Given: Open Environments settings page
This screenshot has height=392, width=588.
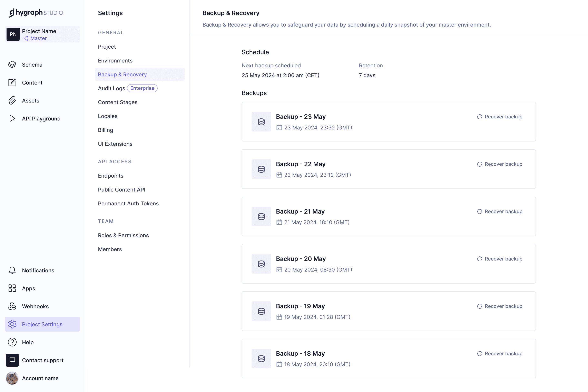Looking at the screenshot, I should [x=115, y=60].
